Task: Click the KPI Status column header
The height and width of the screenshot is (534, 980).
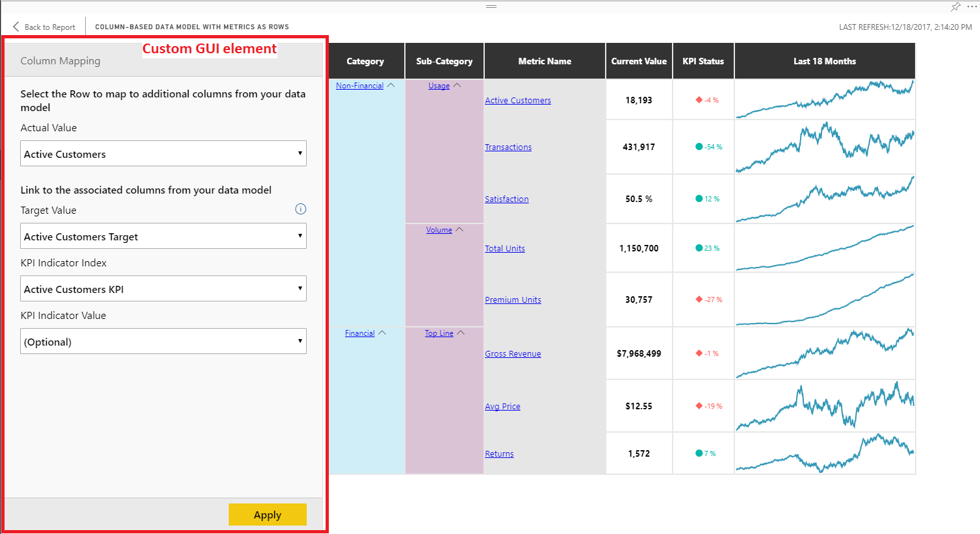Action: 703,61
